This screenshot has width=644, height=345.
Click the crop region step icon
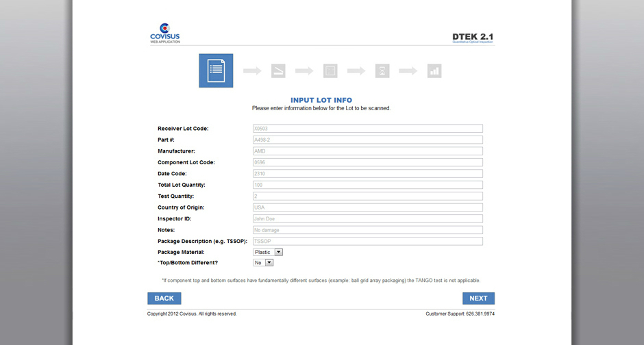pos(330,71)
